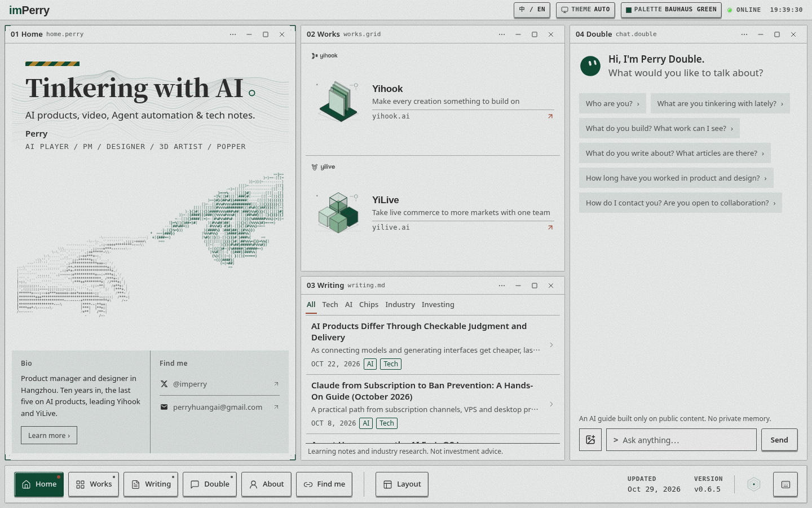
Task: Click the Learn more button in Bio
Action: click(x=49, y=435)
